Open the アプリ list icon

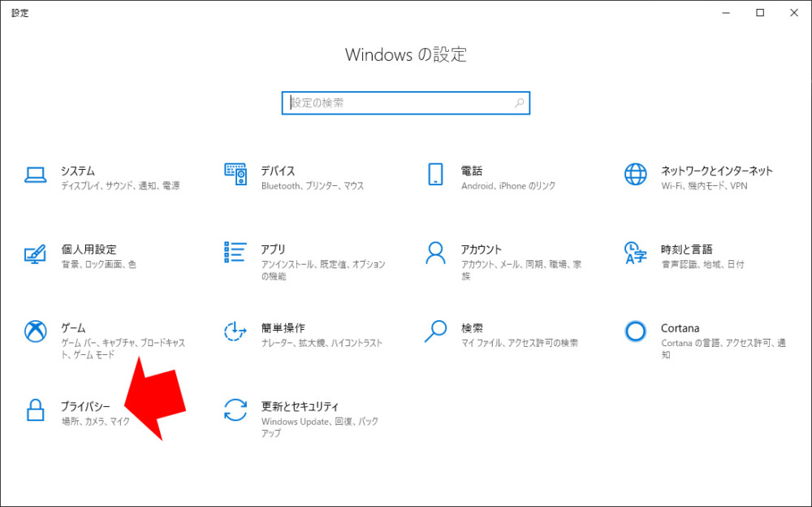(235, 253)
